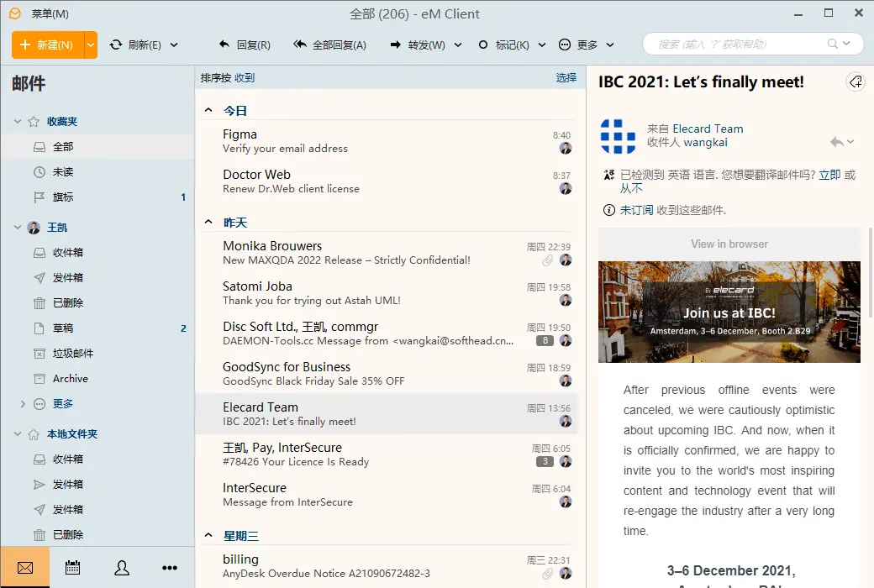
Task: Open the InterSecure message email
Action: 387,495
